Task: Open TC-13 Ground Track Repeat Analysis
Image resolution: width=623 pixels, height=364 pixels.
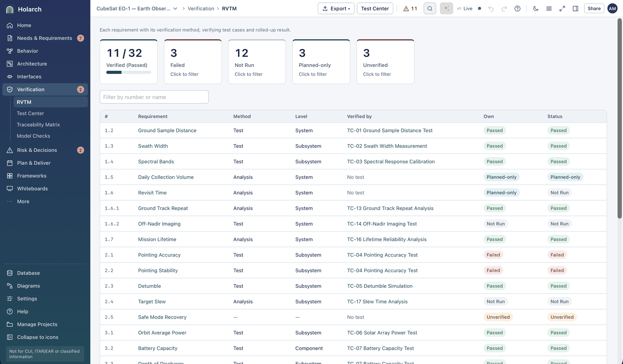Action: 390,208
